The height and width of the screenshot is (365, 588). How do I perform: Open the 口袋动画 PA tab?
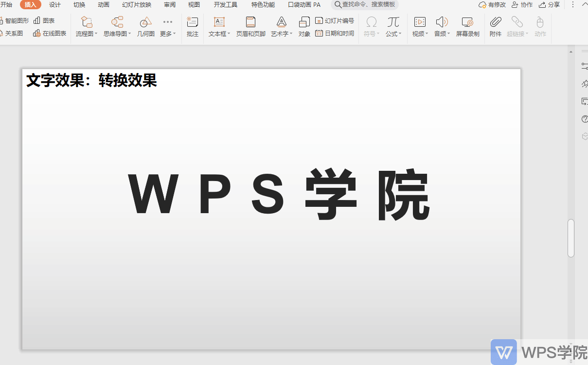[x=304, y=5]
